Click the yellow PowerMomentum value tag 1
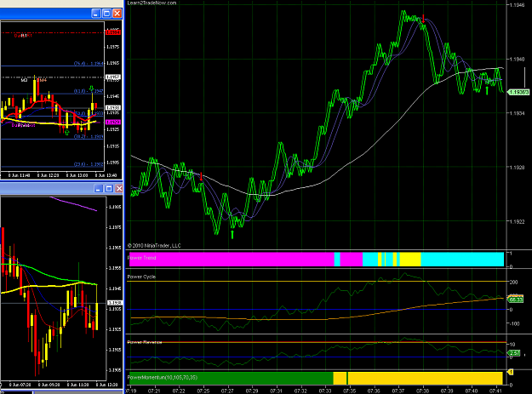The height and width of the screenshot is (394, 532). (x=510, y=372)
